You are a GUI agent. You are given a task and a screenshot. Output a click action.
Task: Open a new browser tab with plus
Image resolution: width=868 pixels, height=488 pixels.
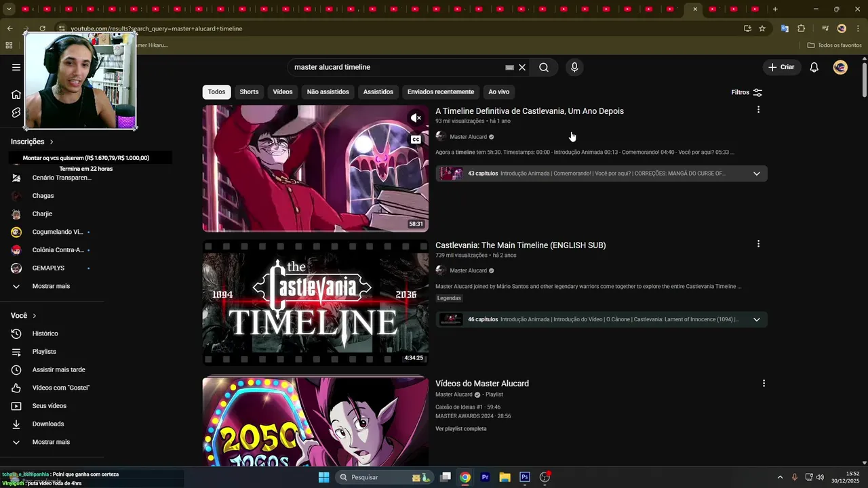tap(775, 9)
